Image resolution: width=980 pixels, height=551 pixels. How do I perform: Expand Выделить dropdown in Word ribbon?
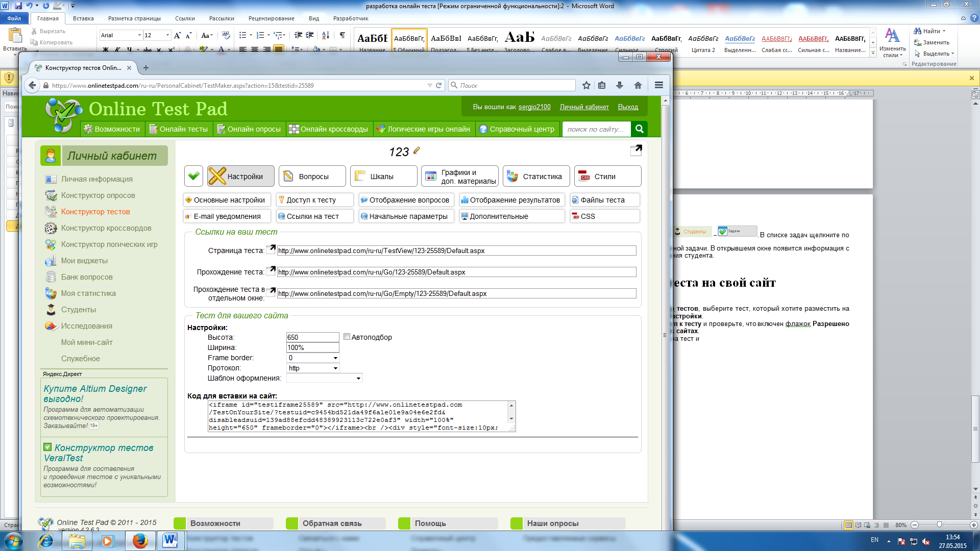pyautogui.click(x=952, y=54)
